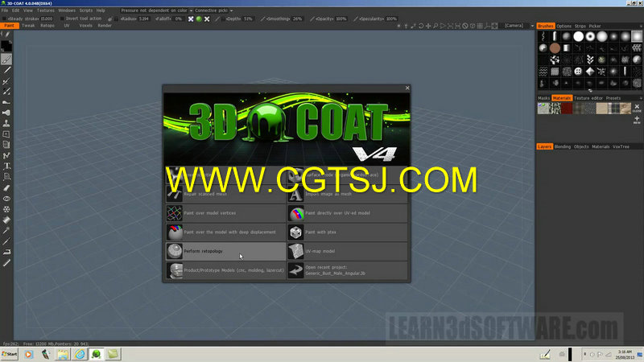Choose Paint with ptex option
Image resolution: width=644 pixels, height=362 pixels.
(x=348, y=232)
